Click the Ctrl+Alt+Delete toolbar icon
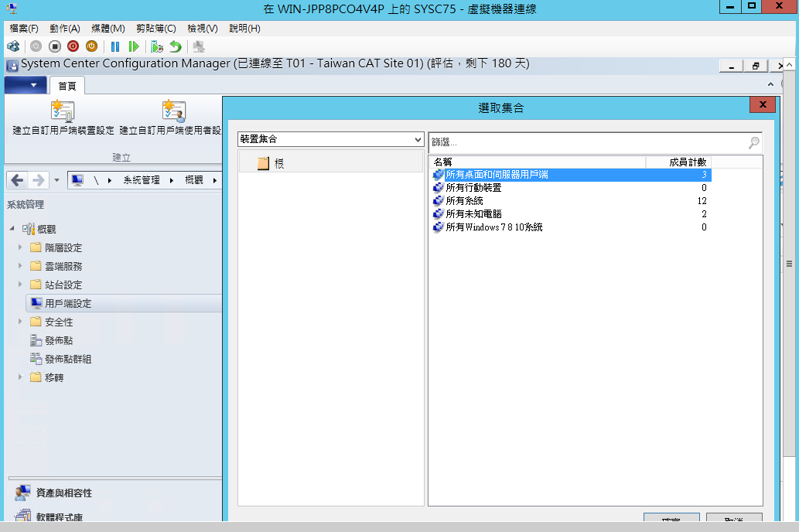 (x=13, y=46)
